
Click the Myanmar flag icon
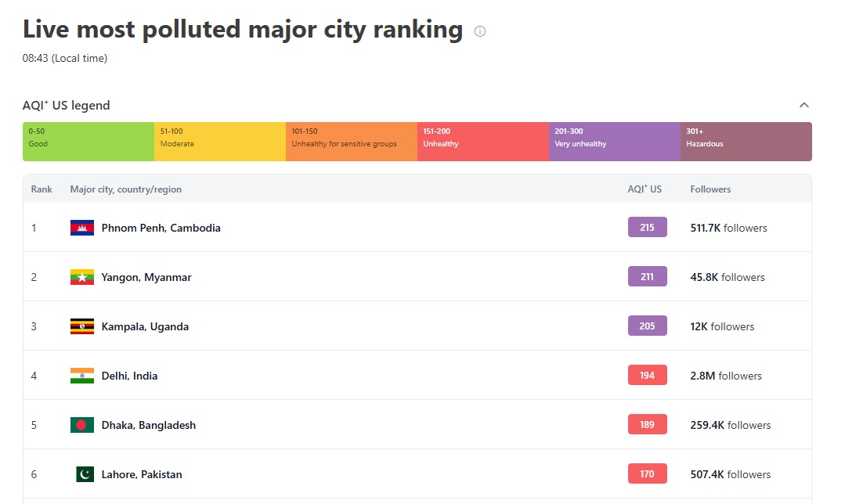[82, 277]
